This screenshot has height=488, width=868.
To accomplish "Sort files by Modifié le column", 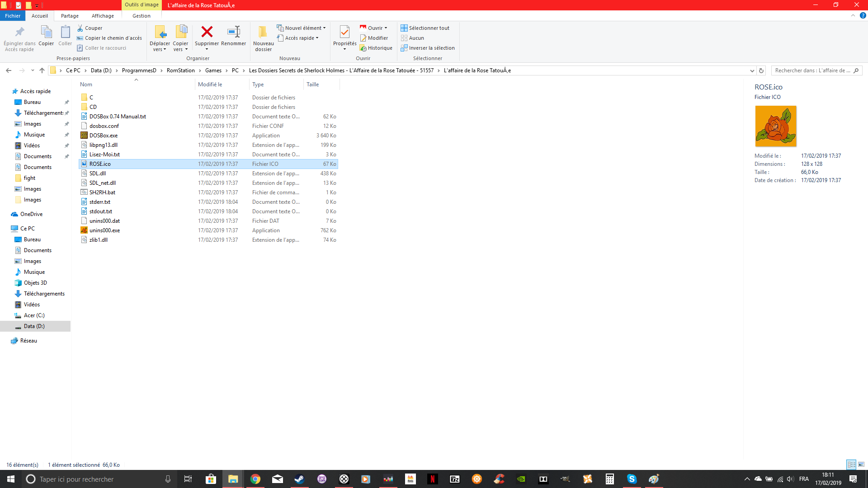I will [x=222, y=84].
